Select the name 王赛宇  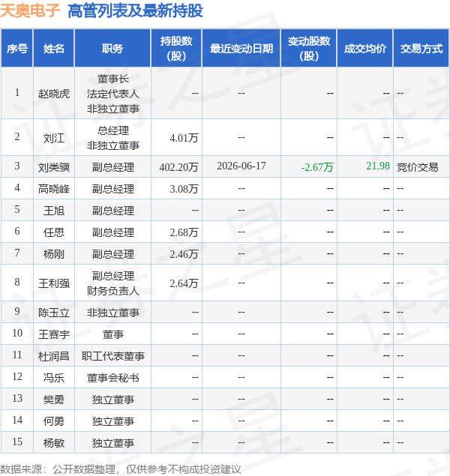54,334
